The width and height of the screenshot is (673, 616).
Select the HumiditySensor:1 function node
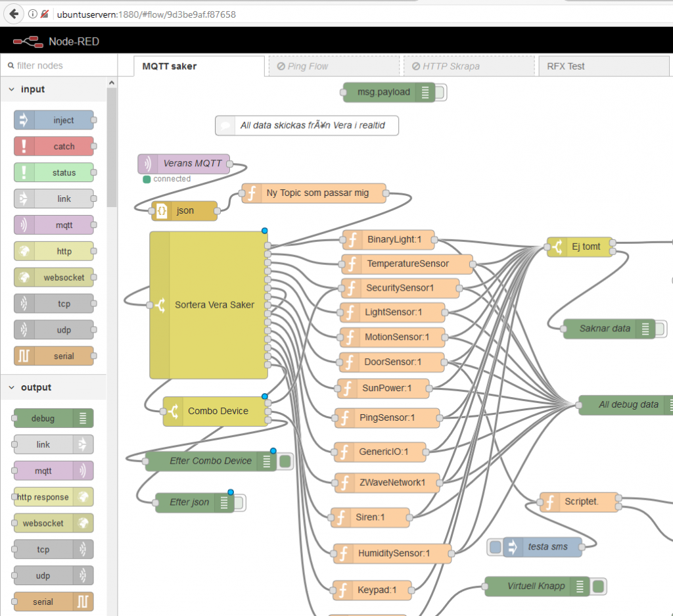[392, 554]
